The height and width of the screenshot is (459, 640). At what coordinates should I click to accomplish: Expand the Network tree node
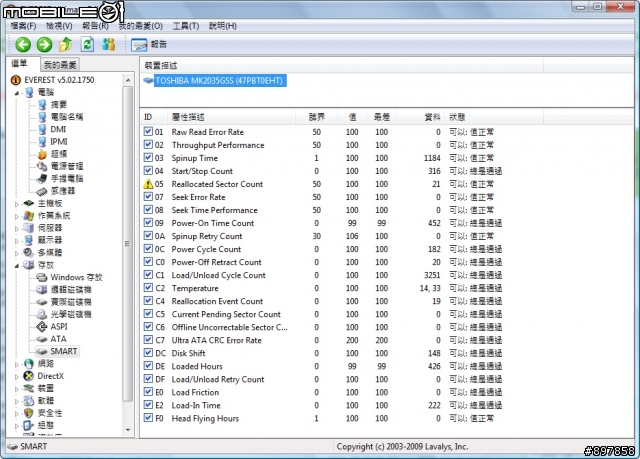[x=17, y=364]
